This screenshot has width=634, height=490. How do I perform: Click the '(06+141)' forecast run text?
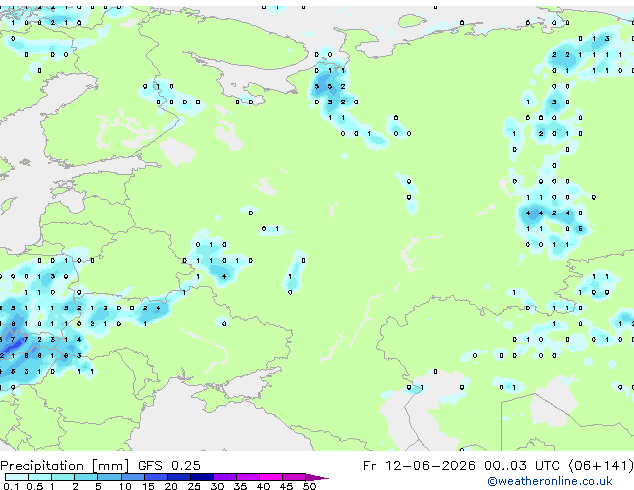(x=600, y=466)
